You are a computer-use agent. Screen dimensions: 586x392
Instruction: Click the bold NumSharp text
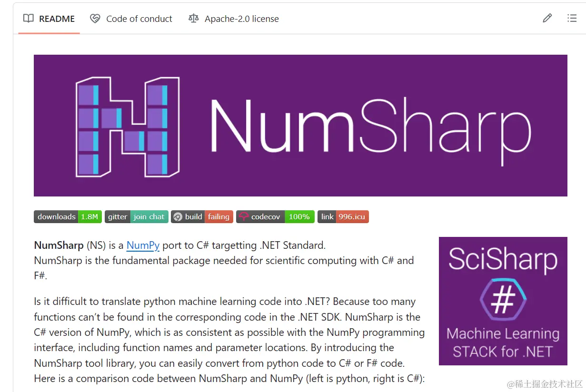59,245
